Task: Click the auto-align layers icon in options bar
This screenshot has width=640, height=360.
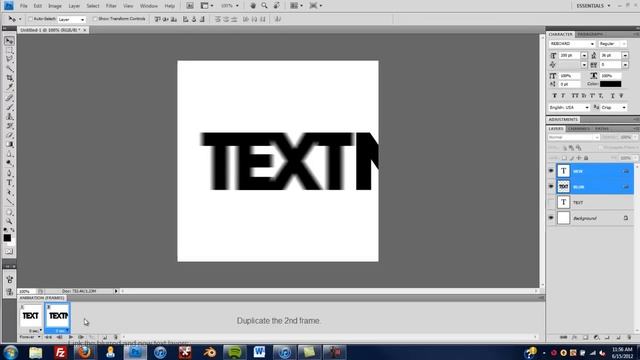Action: [278, 19]
